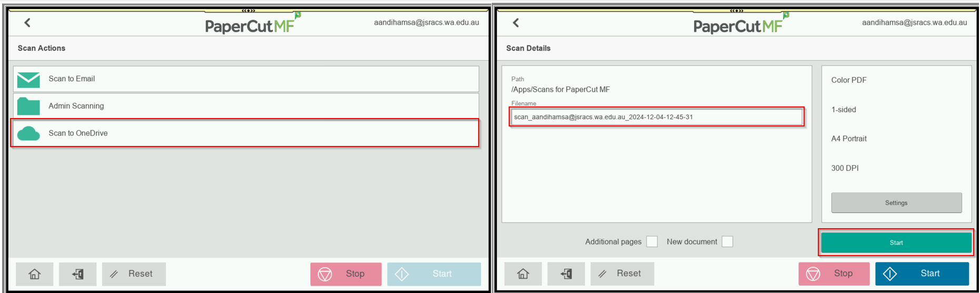Click the Admin Scanning folder icon
Screen dimensions: 980x293
(x=28, y=106)
